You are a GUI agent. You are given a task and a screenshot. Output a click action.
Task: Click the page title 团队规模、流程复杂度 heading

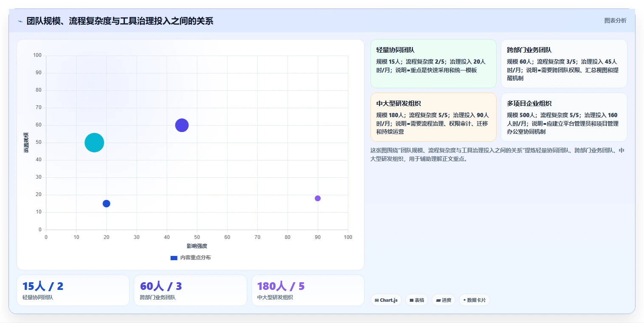click(120, 21)
